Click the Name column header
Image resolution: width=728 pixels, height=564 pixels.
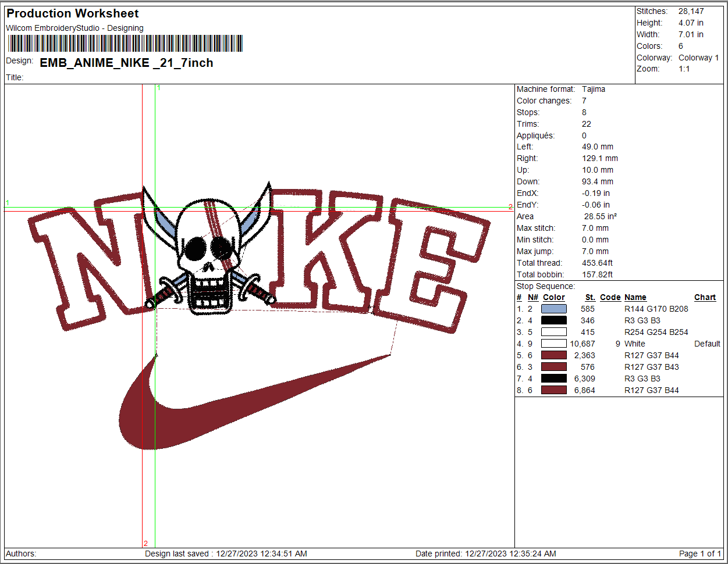[635, 297]
